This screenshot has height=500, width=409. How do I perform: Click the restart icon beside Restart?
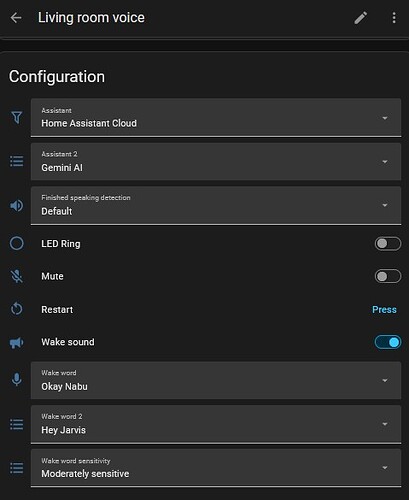17,309
